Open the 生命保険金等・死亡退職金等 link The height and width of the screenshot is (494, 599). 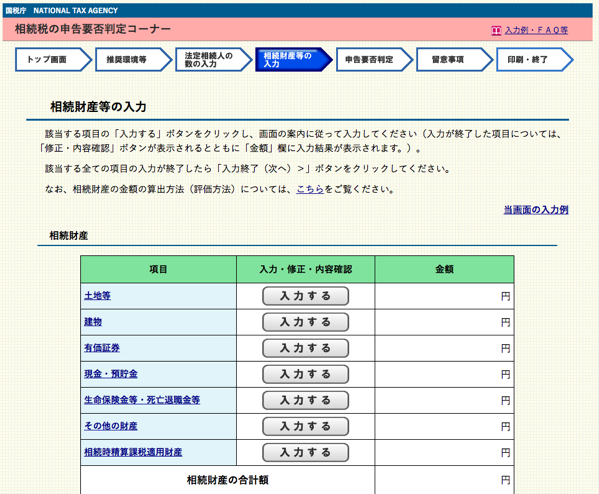point(142,400)
